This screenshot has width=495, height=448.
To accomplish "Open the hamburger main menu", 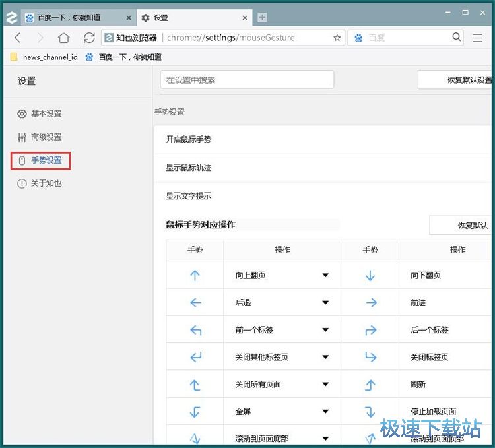I will point(477,38).
